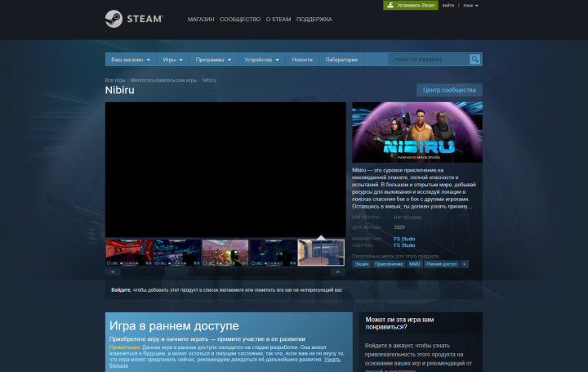This screenshot has width=588, height=372.
Task: Select the fourth dark green screenshot thumbnail
Action: point(273,253)
